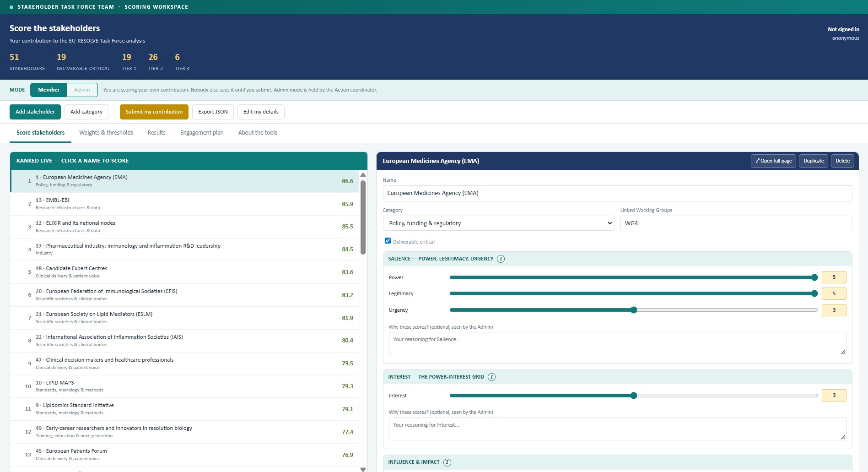The height and width of the screenshot is (472, 868).
Task: Click Interest reasoning text area
Action: (x=617, y=429)
